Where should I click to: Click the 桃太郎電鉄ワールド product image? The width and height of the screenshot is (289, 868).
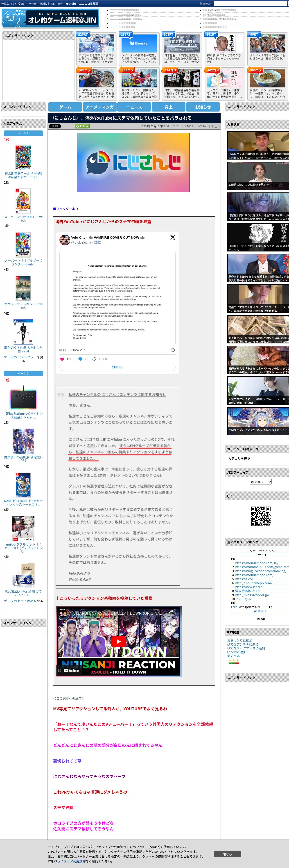click(23, 157)
